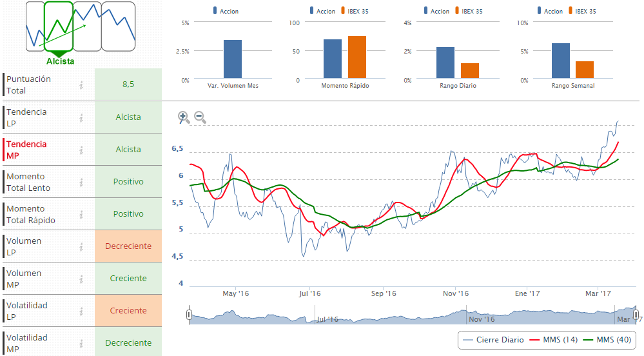Click the zoom out magnifier icon
This screenshot has height=356, width=644.
click(200, 117)
